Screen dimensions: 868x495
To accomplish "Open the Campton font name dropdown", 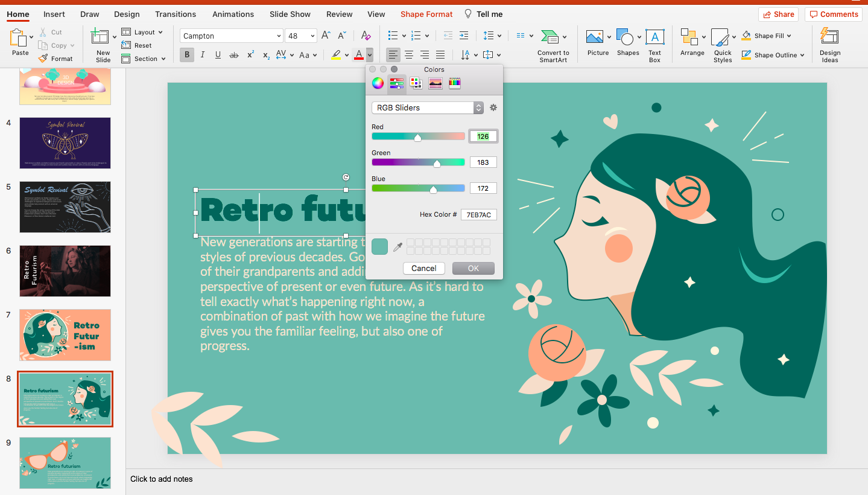I will [278, 36].
